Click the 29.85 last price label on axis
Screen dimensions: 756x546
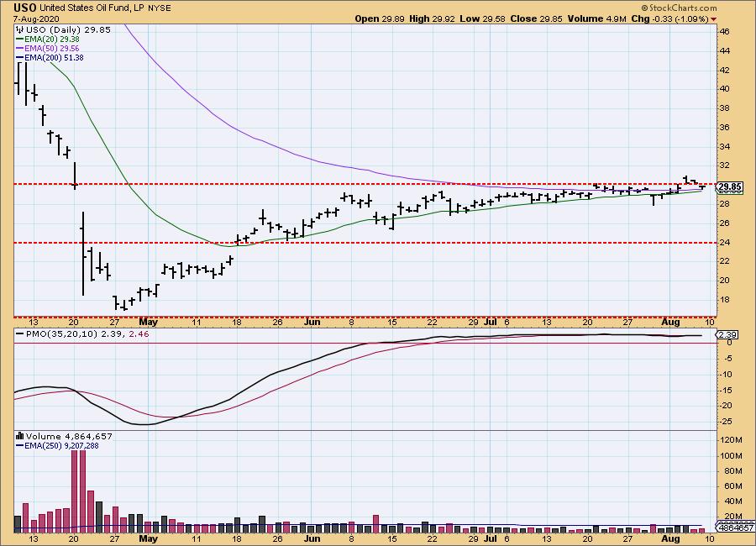(x=729, y=186)
